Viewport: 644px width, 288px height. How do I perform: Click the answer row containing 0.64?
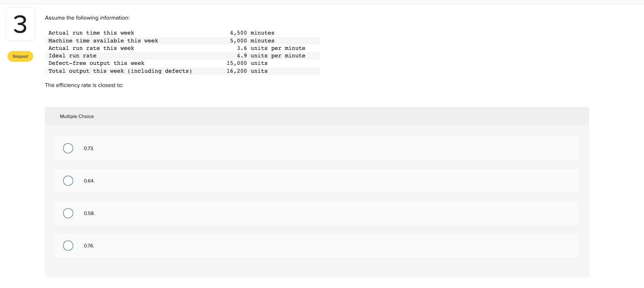250,181
